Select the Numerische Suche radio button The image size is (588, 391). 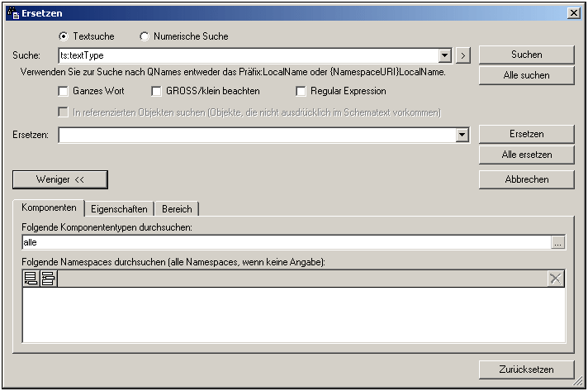[144, 36]
